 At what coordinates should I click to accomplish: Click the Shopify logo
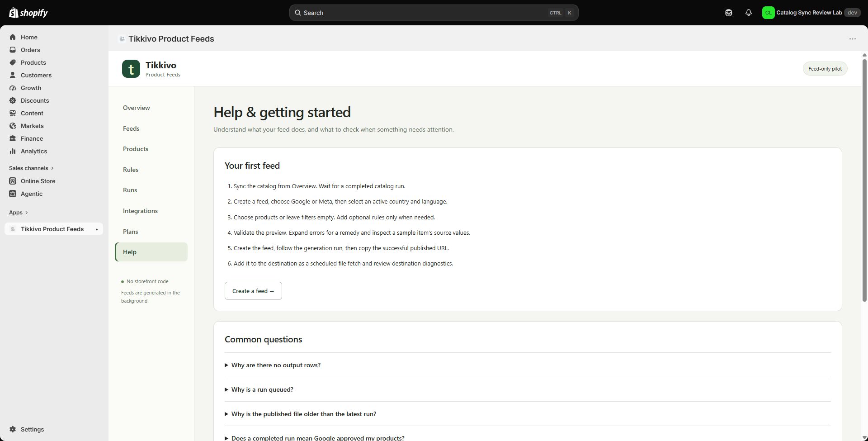coord(28,13)
